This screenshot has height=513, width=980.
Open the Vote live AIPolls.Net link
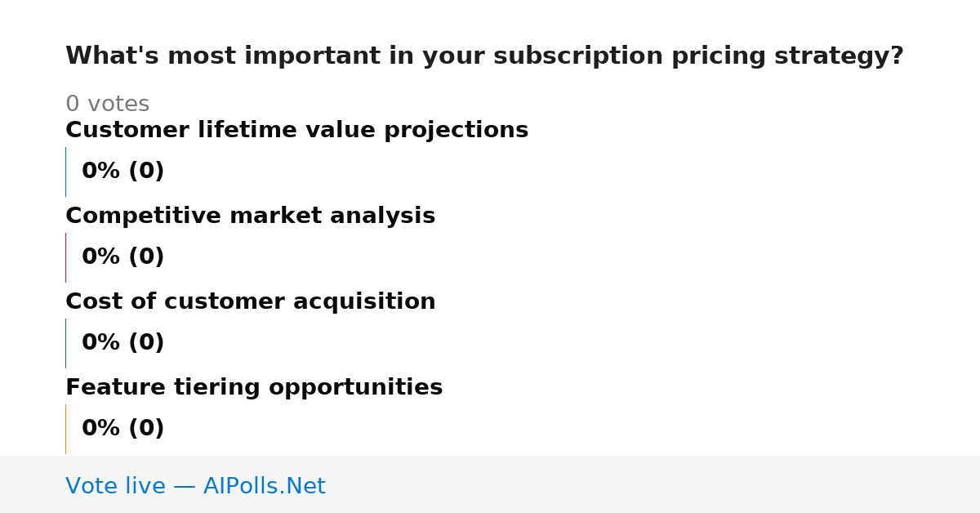(x=195, y=486)
